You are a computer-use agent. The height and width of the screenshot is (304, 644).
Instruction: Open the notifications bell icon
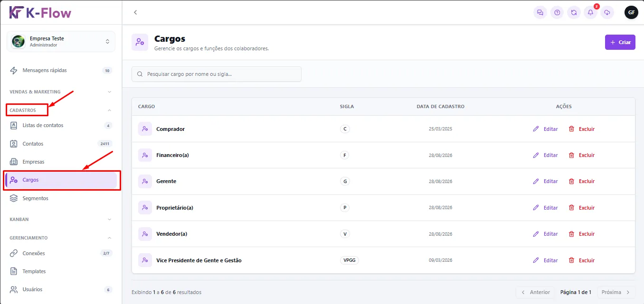click(x=591, y=12)
